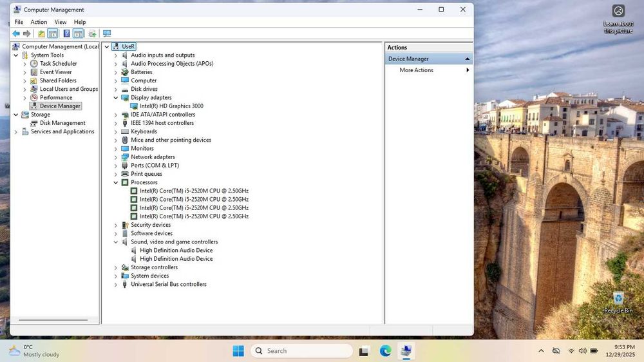Click the Keyboards category icon
Screen dimensions: 644x362
pyautogui.click(x=125, y=131)
